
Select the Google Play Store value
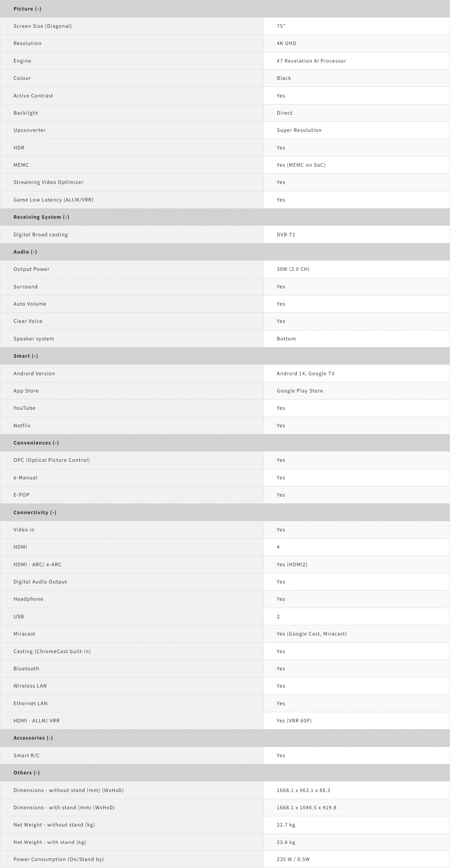[300, 391]
